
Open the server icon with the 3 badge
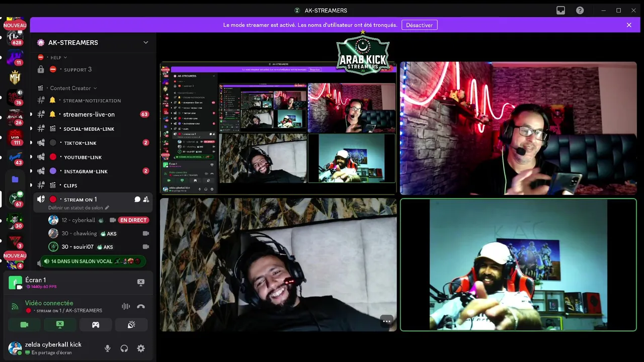(x=16, y=241)
